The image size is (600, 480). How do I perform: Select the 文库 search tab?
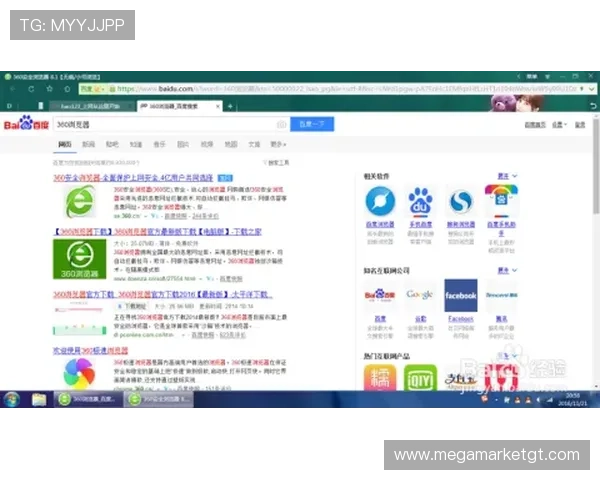pyautogui.click(x=254, y=144)
